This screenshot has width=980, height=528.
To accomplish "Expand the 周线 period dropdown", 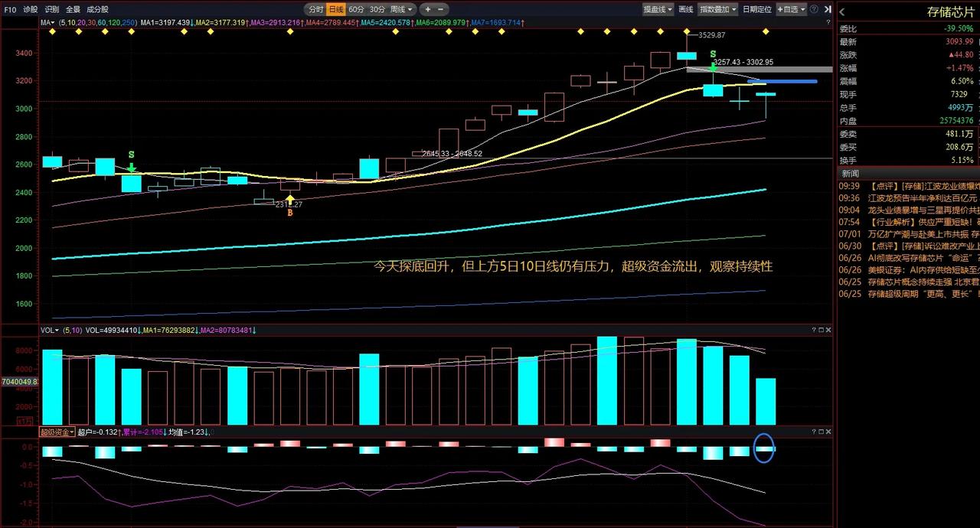I will coord(402,9).
